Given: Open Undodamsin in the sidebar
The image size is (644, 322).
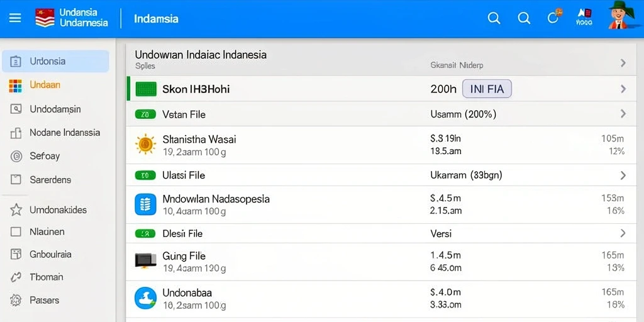Looking at the screenshot, I should click(x=55, y=109).
